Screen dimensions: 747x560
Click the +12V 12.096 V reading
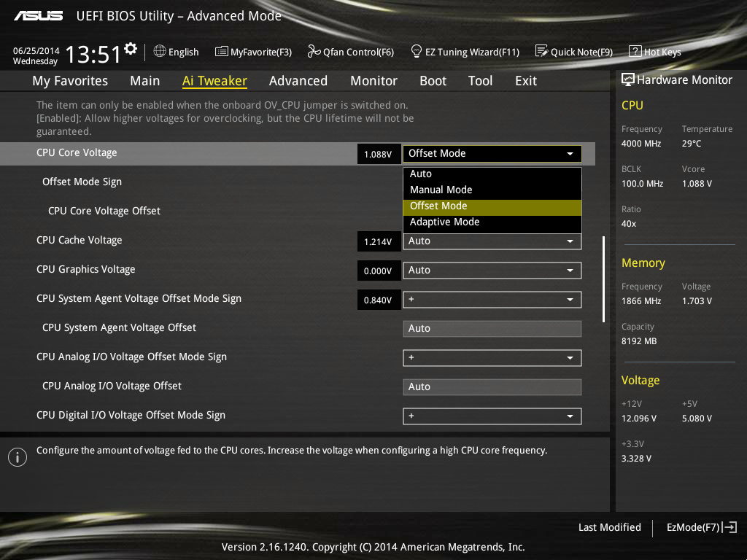point(639,418)
